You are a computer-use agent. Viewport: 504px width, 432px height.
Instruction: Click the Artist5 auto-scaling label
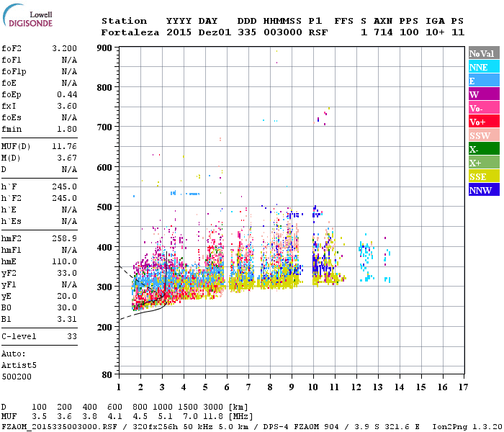tap(19, 366)
